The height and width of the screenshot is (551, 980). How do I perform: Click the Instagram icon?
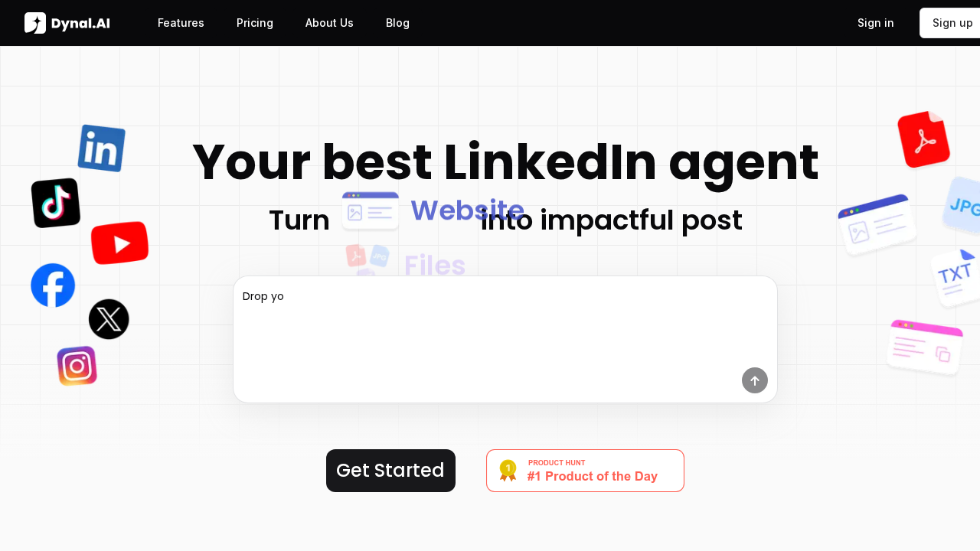(77, 366)
